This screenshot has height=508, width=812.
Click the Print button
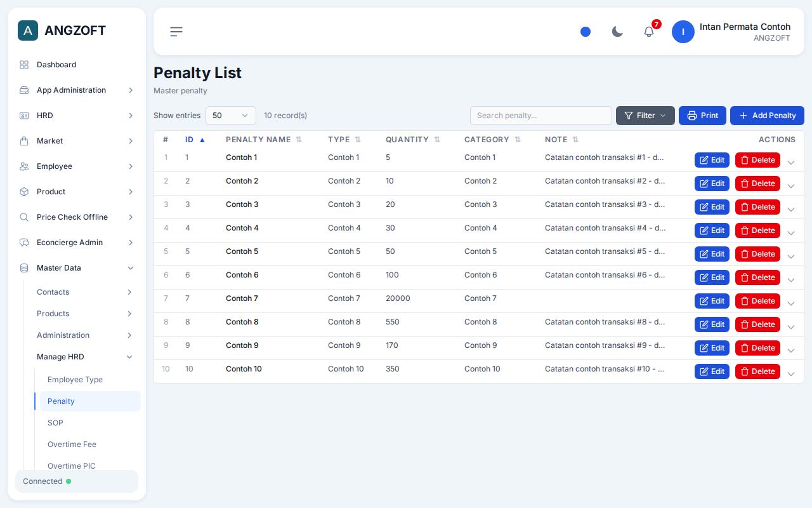(702, 116)
